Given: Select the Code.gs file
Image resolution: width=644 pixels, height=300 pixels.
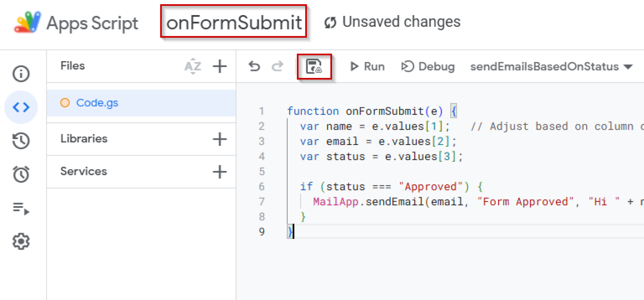Looking at the screenshot, I should pyautogui.click(x=97, y=103).
